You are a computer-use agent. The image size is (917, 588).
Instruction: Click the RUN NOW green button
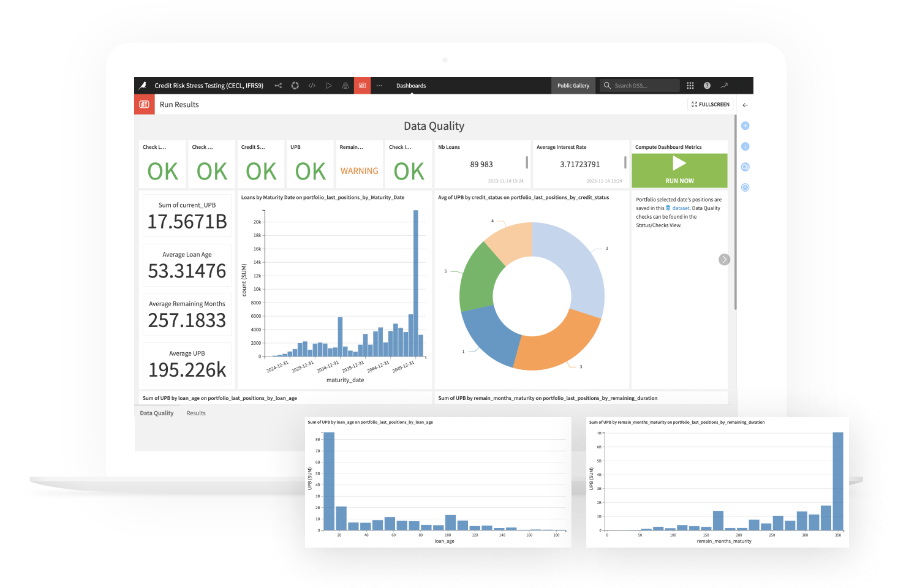679,181
